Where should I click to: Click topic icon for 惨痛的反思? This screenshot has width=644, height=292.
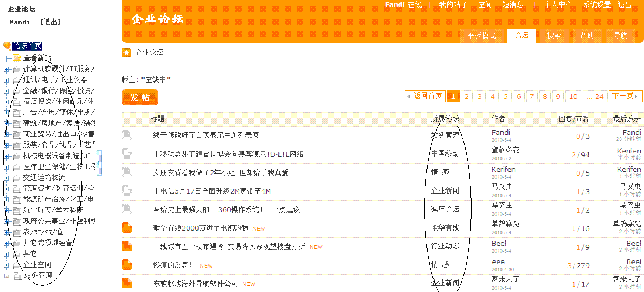[127, 265]
